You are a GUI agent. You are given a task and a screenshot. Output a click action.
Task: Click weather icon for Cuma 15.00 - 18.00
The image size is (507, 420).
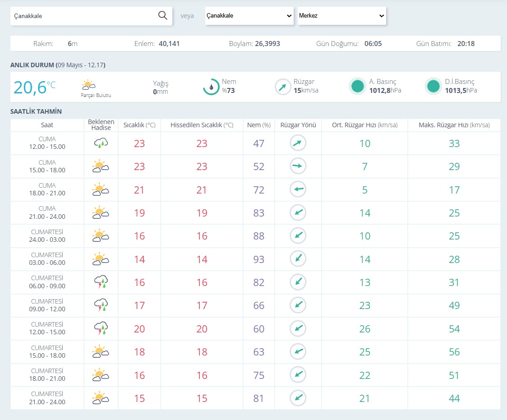click(101, 166)
